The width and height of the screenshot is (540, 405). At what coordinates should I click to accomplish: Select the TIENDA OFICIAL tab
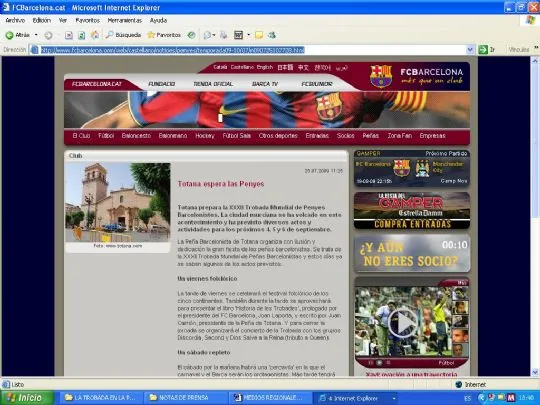coord(213,84)
